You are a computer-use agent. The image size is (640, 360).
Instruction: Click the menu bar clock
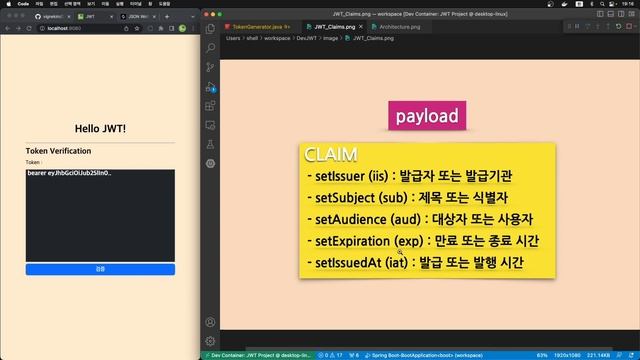pos(628,4)
